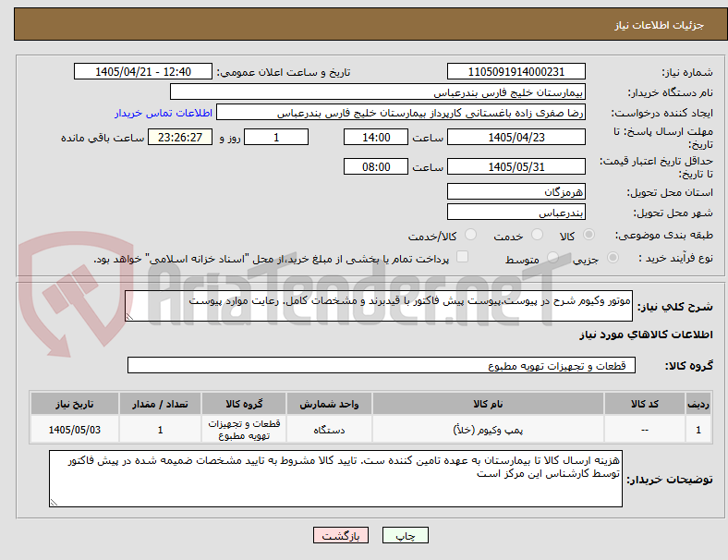The width and height of the screenshot is (728, 560).
Task: Open the اطلاعات تماس خریدار link
Action: pos(164,113)
